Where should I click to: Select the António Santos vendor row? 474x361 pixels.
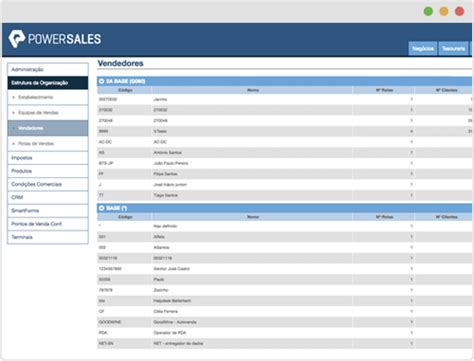(285, 153)
